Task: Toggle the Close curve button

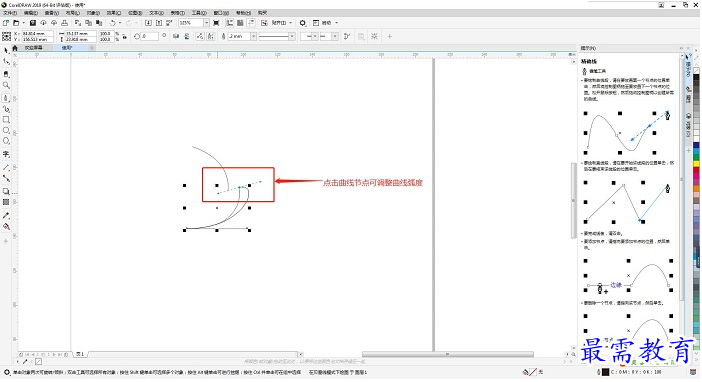Action: 347,36
